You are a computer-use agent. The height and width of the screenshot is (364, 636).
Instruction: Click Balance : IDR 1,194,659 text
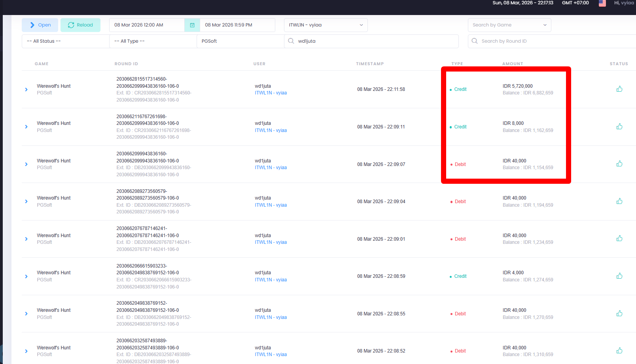tap(528, 205)
